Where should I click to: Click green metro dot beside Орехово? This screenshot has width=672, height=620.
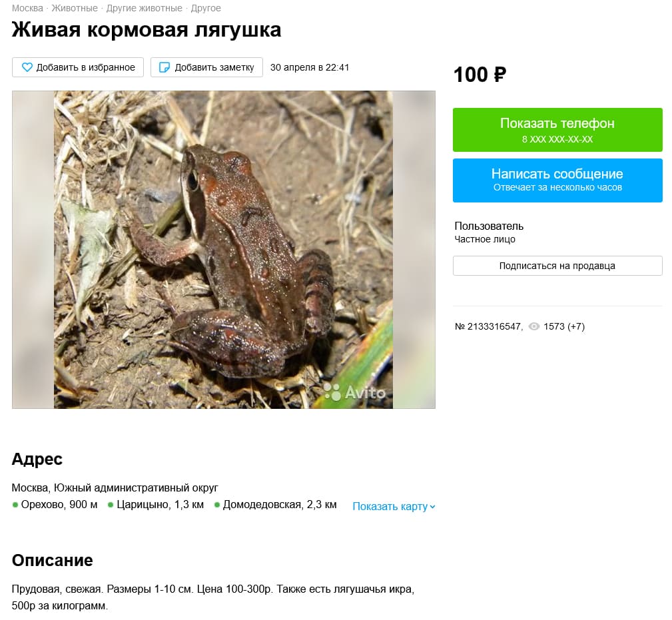tap(15, 505)
